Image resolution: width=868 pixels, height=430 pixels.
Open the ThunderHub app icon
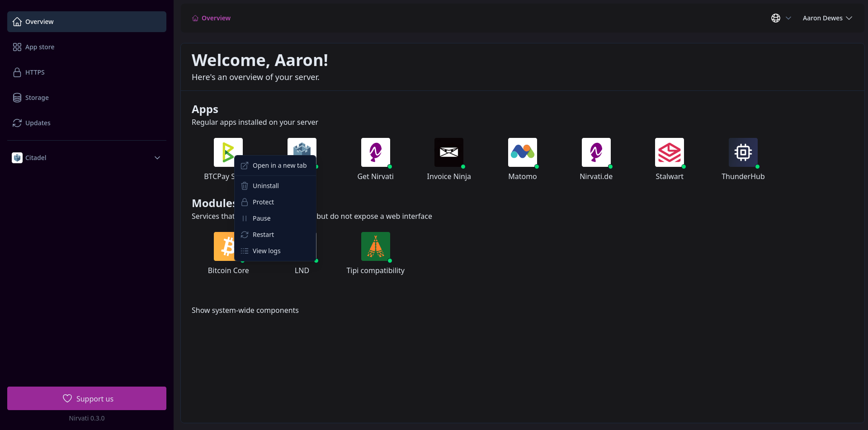(743, 152)
